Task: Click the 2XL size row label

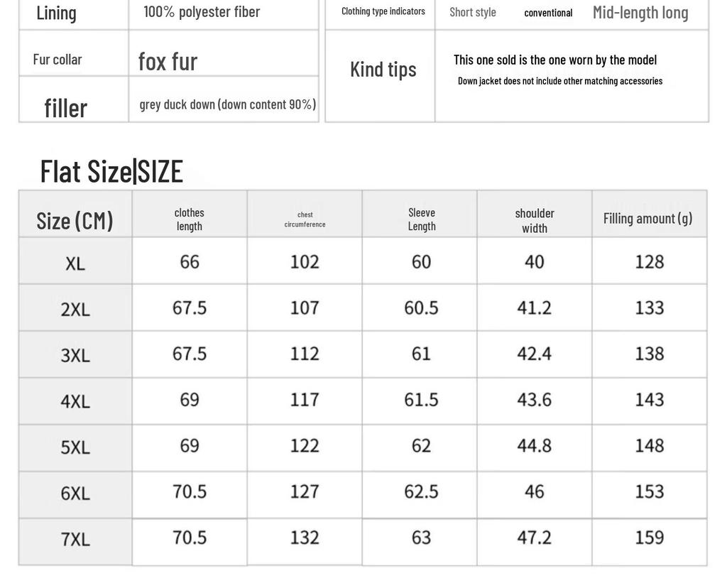Action: coord(75,310)
